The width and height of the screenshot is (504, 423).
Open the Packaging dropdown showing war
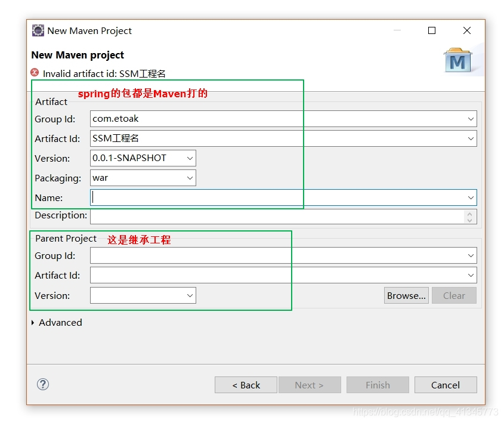click(190, 178)
